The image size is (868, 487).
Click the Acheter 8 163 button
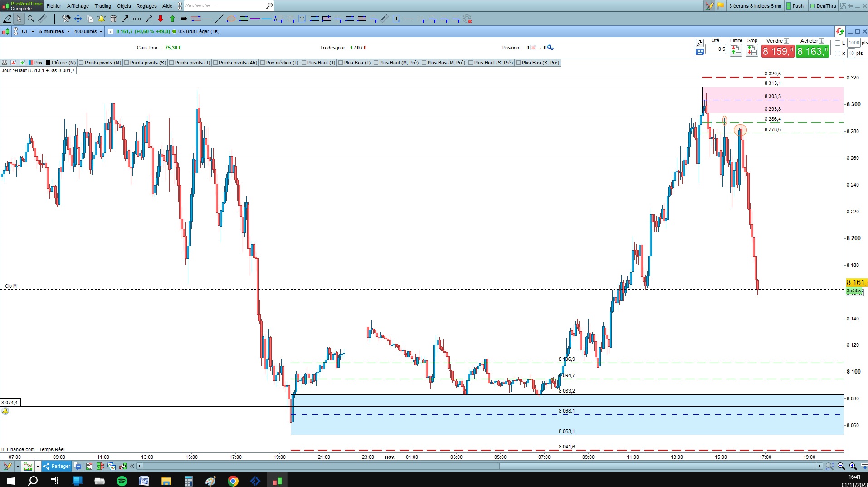[x=812, y=51]
